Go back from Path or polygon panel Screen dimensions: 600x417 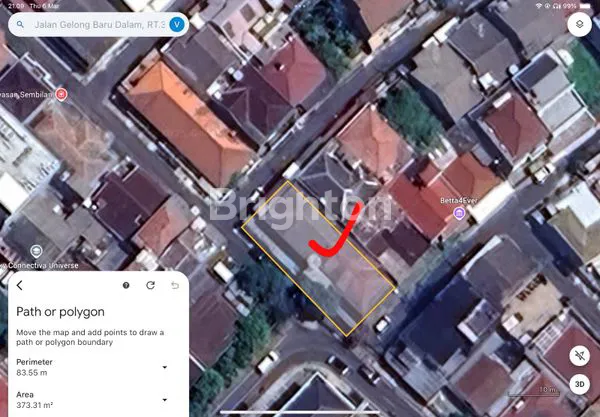pos(20,285)
